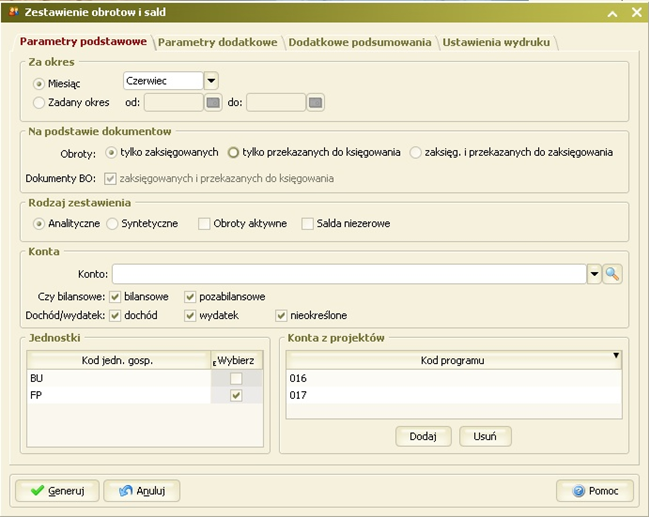
Task: Select program code 016 row
Action: (x=454, y=378)
